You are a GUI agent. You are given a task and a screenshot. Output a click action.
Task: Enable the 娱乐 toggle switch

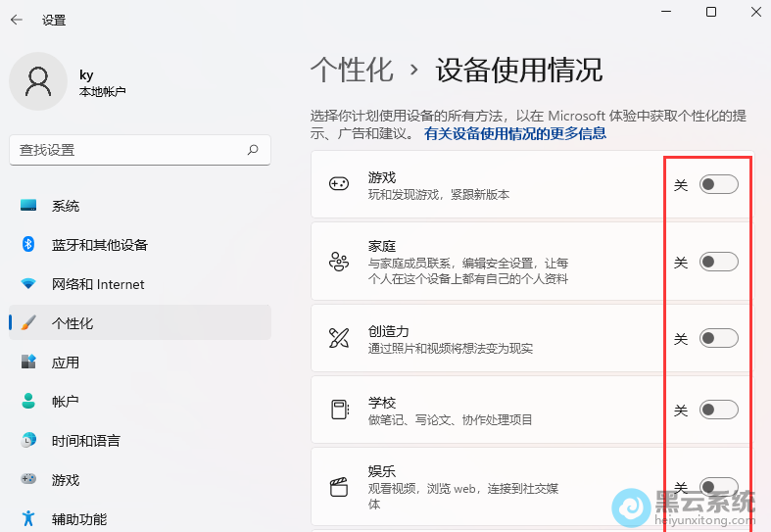pos(718,487)
